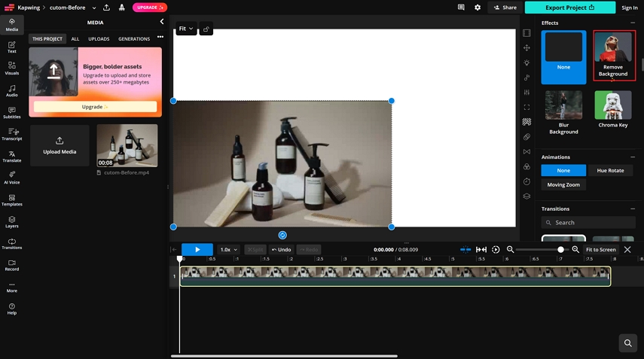Open the Transitions panel in sidebar
644x359 pixels.
point(12,243)
